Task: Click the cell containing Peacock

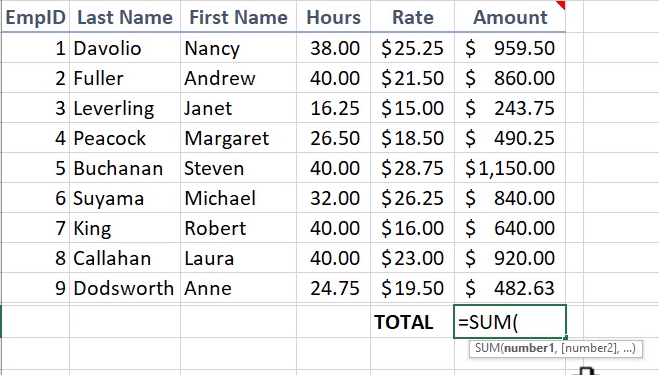Action: [x=125, y=138]
